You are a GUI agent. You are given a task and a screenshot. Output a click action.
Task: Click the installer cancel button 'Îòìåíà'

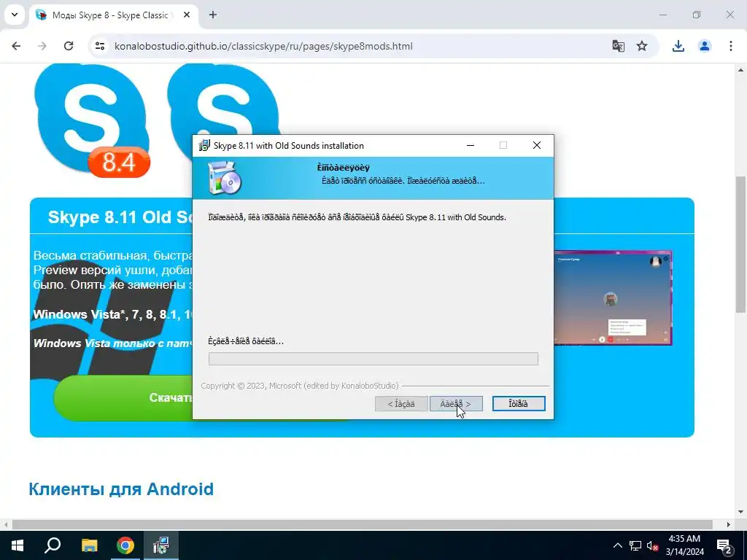(519, 404)
